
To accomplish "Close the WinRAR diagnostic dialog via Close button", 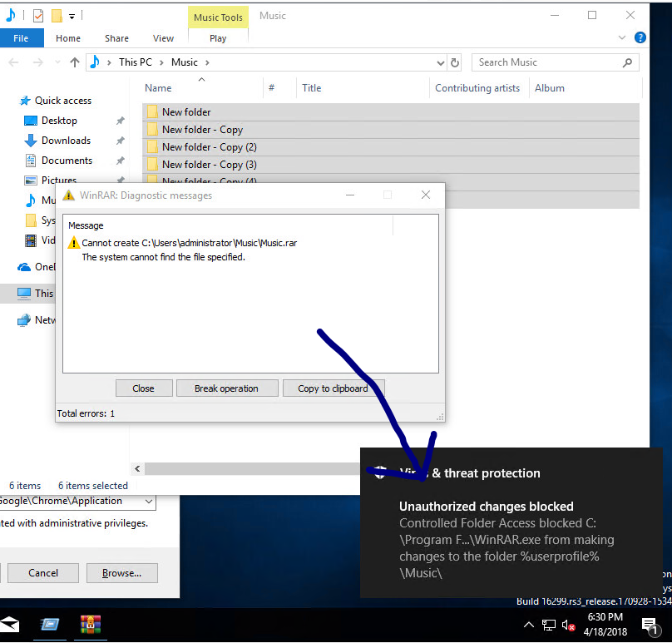I will click(x=144, y=388).
